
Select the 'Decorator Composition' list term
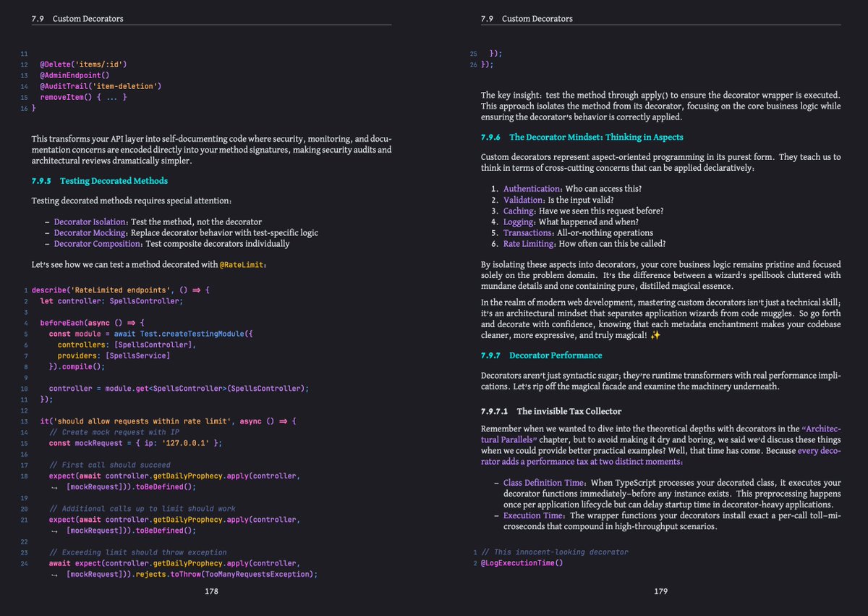click(96, 244)
